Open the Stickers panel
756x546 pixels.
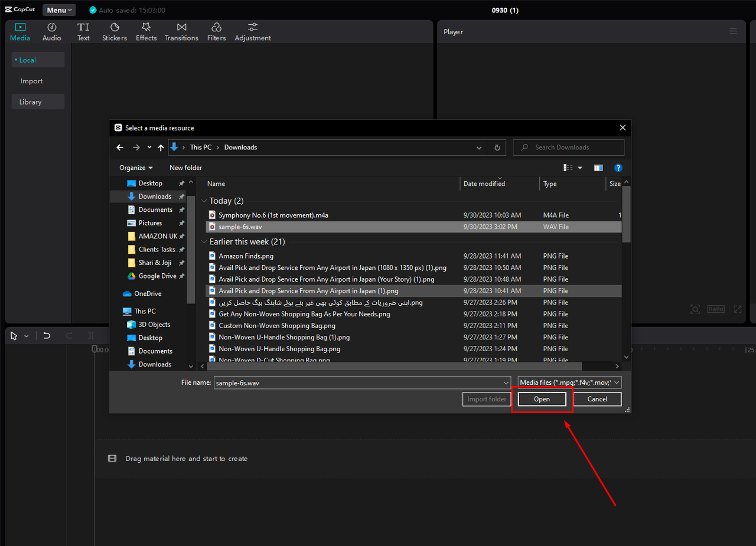tap(114, 31)
